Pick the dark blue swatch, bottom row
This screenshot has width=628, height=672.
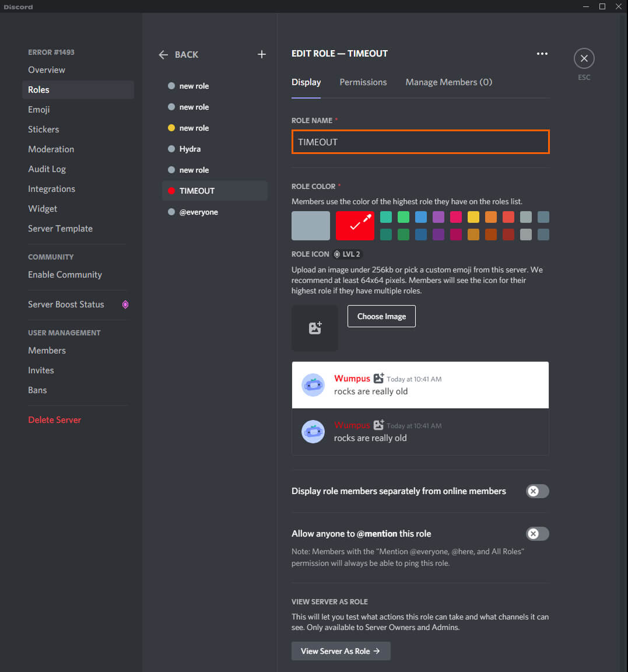point(421,235)
